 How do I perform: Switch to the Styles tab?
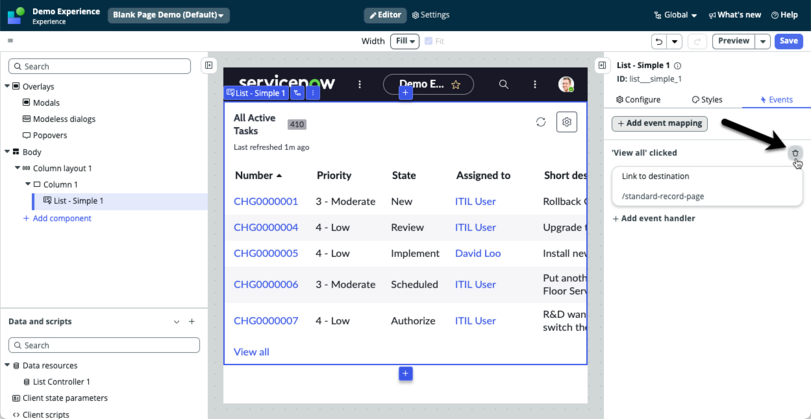coord(707,100)
